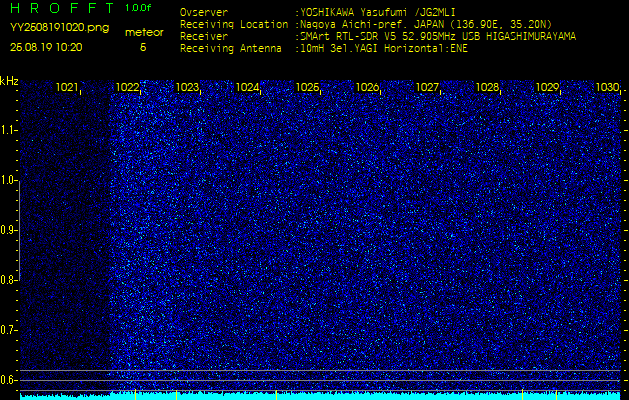The image size is (629, 400).
Task: Click the cyan signal level strip along the bottom
Action: tap(320, 396)
